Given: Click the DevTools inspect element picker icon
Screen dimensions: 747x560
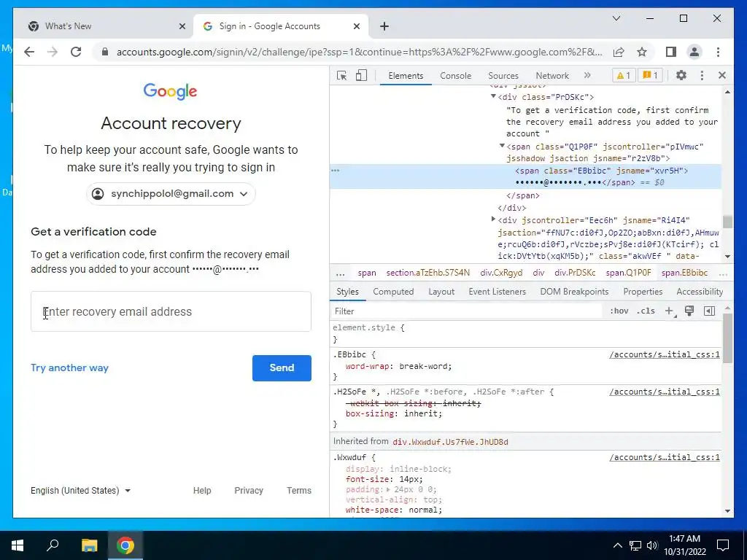Looking at the screenshot, I should tap(341, 75).
